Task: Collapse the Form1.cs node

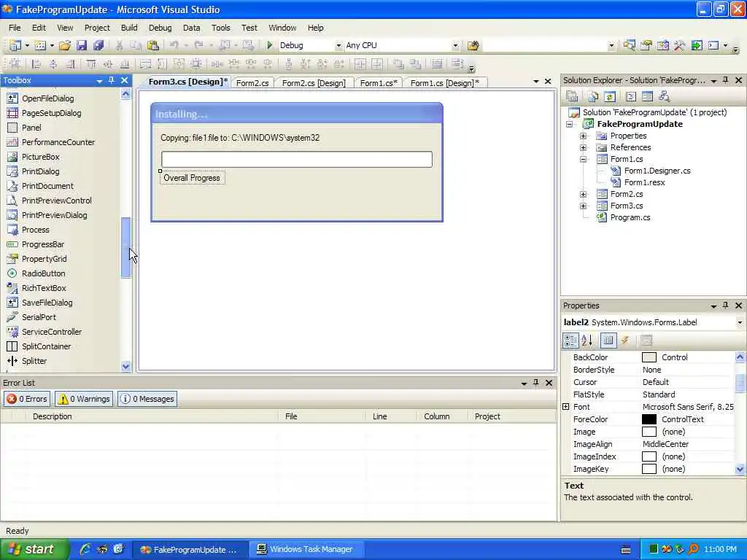Action: [x=583, y=159]
